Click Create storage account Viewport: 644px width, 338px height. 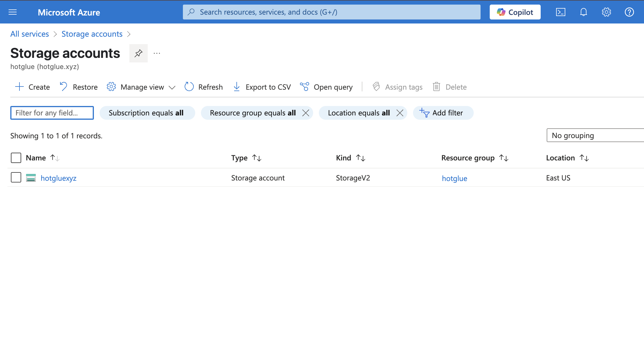click(x=32, y=87)
